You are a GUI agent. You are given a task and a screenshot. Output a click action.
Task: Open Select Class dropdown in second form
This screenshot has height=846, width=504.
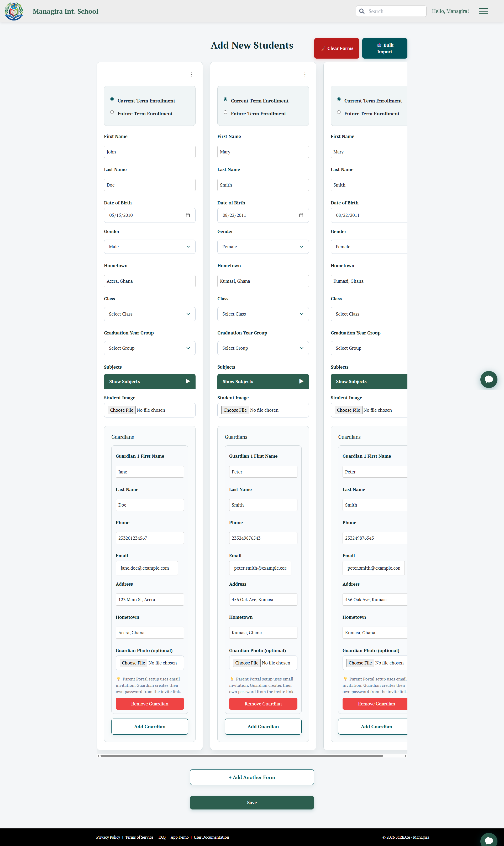tap(263, 314)
